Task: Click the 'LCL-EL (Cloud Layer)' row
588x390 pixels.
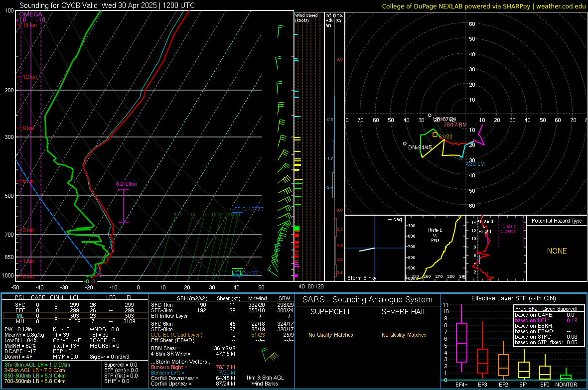Action: tap(222, 335)
